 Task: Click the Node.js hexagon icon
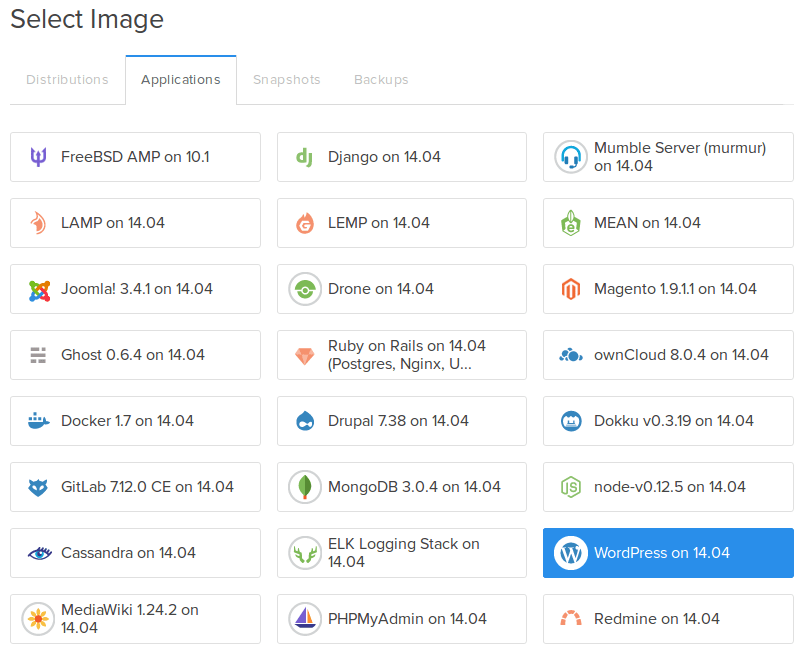tap(571, 487)
